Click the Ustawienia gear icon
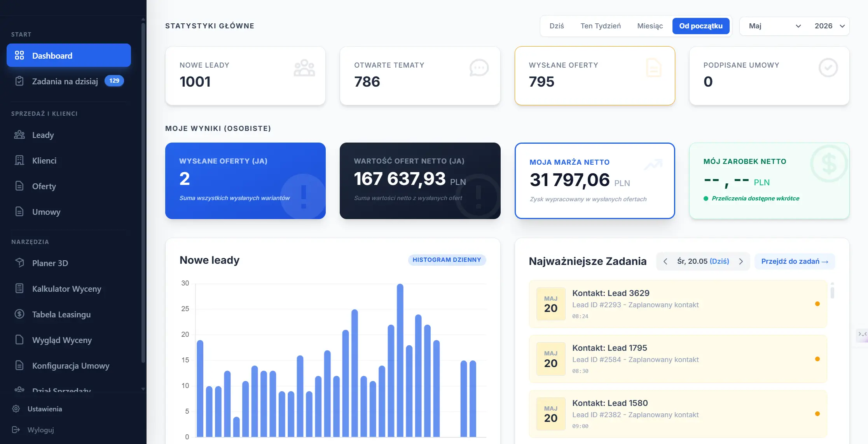This screenshot has height=444, width=868. coord(16,409)
